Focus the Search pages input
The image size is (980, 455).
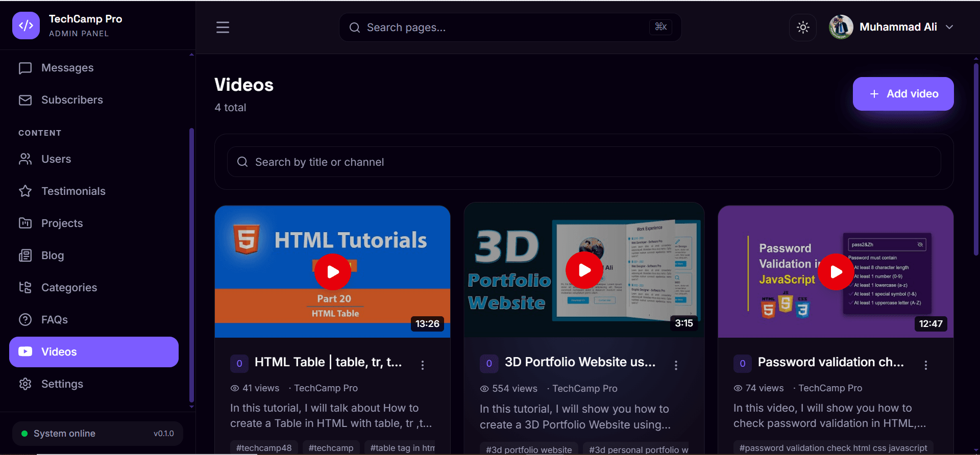510,27
